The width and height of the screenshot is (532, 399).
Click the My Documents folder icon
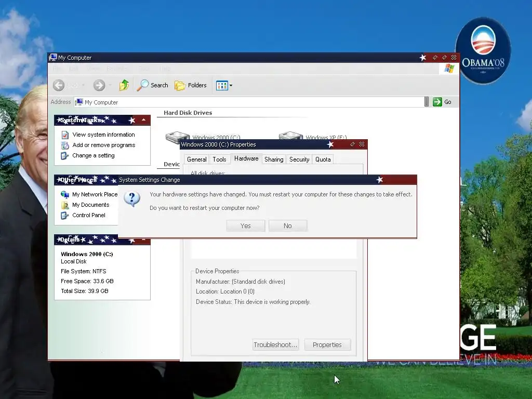pyautogui.click(x=65, y=205)
